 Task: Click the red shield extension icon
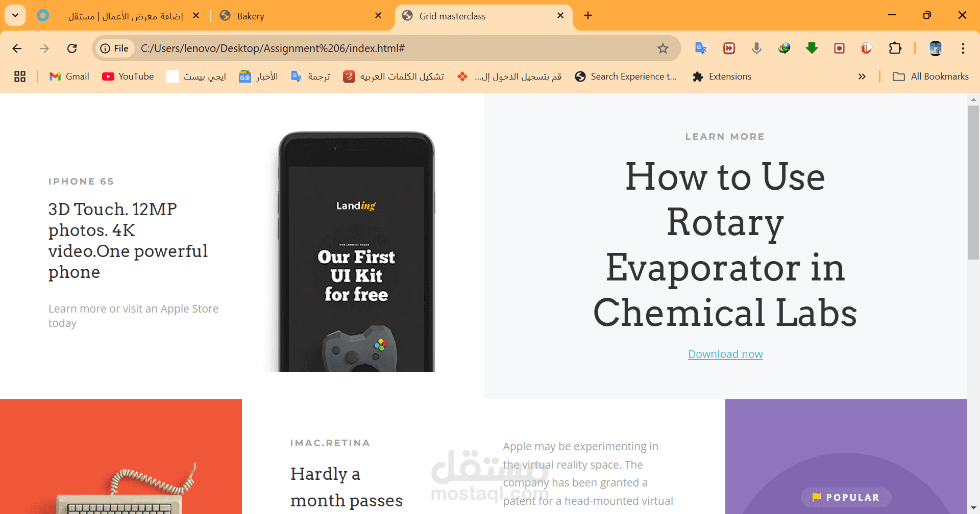pos(867,48)
